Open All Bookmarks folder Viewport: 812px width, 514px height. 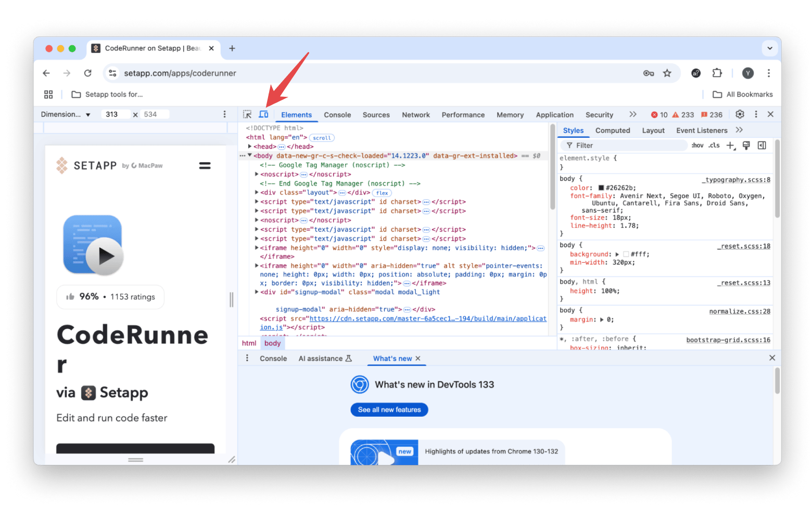coord(743,95)
